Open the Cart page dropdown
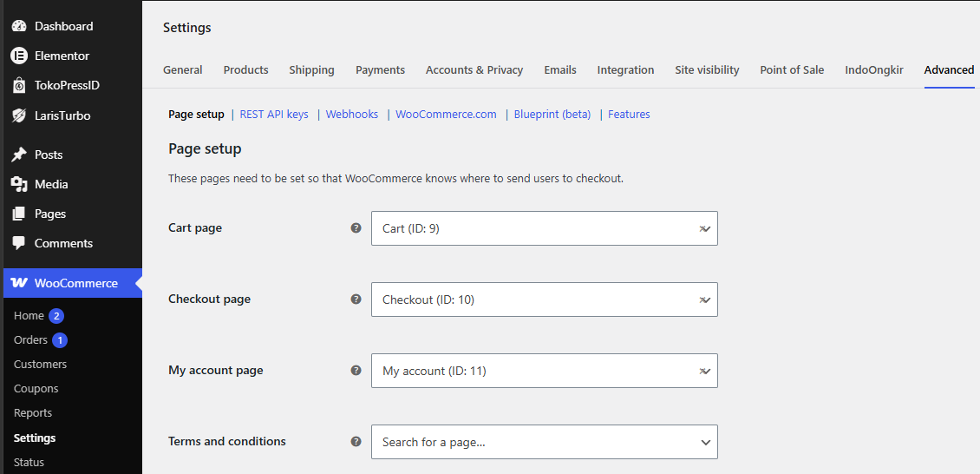Image resolution: width=980 pixels, height=474 pixels. coord(545,228)
